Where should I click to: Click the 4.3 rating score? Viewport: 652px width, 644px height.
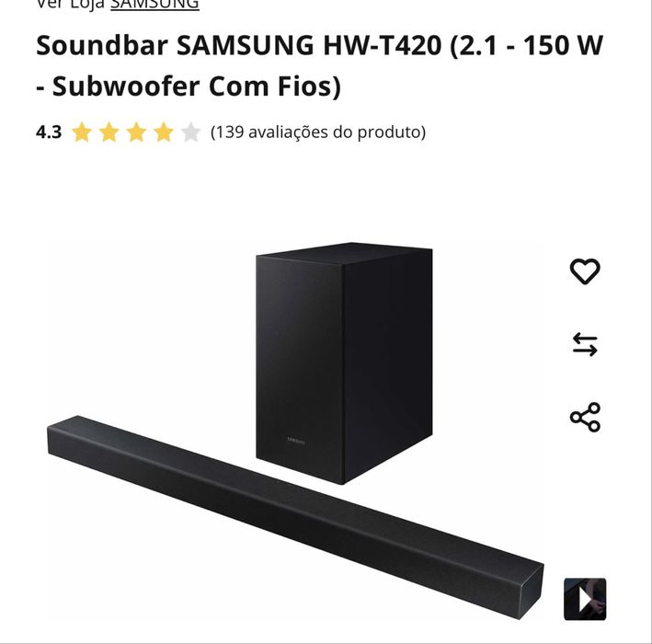49,132
